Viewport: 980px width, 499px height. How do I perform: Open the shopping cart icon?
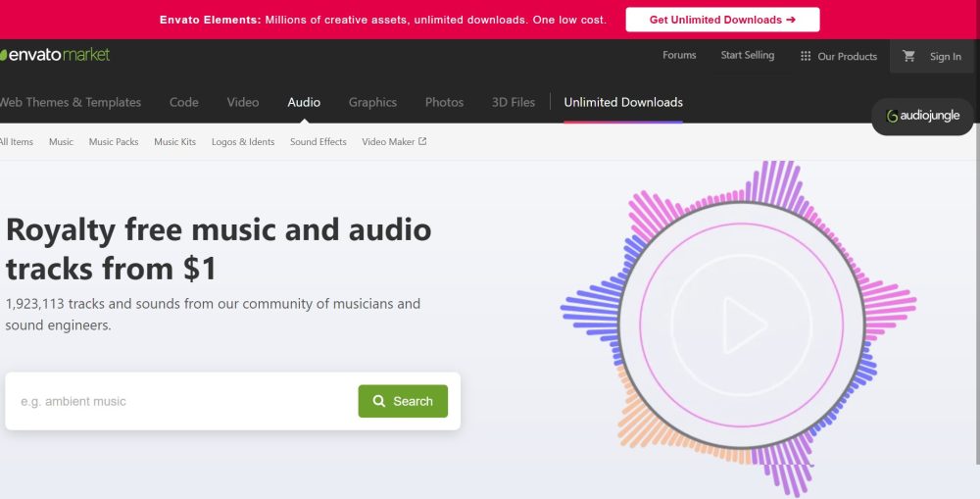click(x=908, y=56)
